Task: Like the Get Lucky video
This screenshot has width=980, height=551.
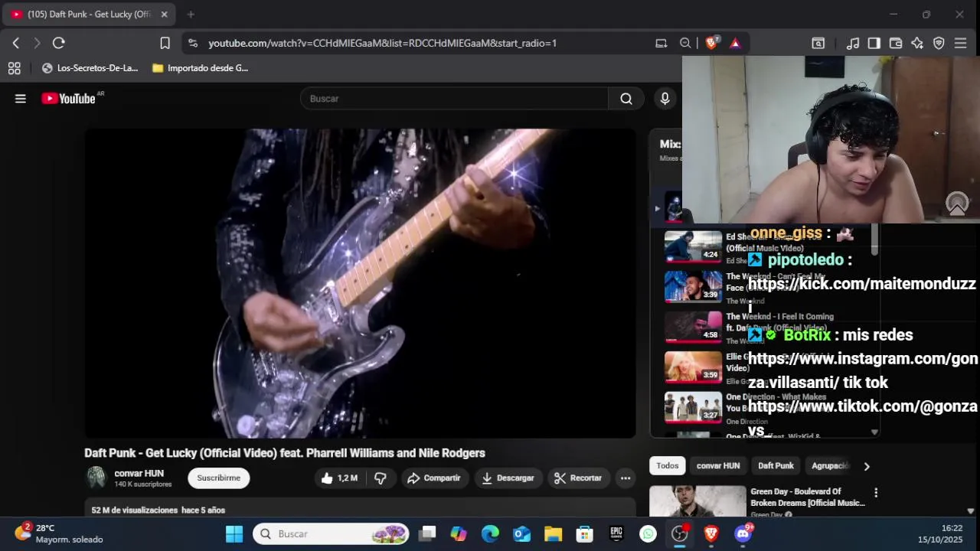Action: (x=339, y=478)
